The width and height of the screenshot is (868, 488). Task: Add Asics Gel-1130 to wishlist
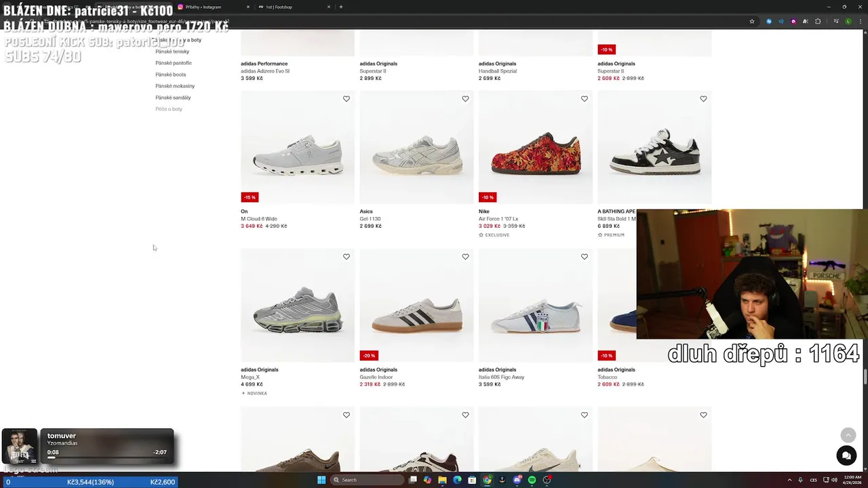(x=465, y=99)
